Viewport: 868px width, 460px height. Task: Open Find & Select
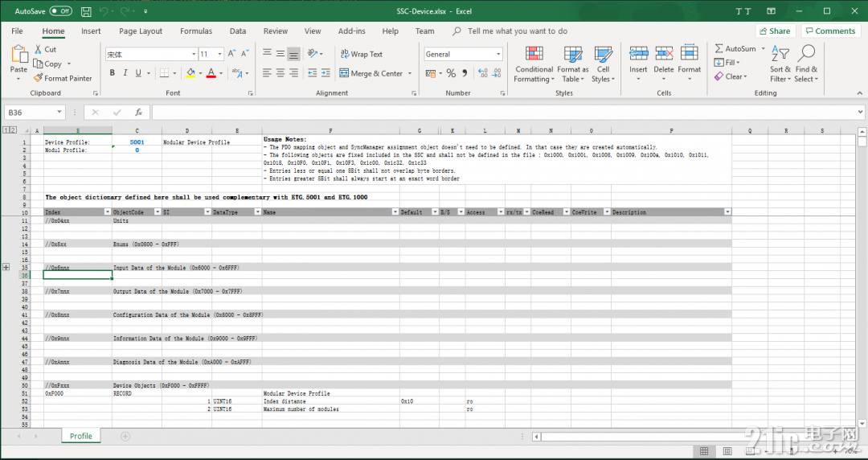[806, 64]
